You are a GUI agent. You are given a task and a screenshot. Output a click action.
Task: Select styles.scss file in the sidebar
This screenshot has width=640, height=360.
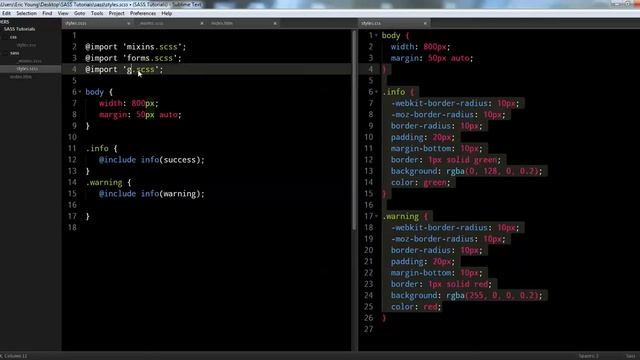pyautogui.click(x=27, y=69)
